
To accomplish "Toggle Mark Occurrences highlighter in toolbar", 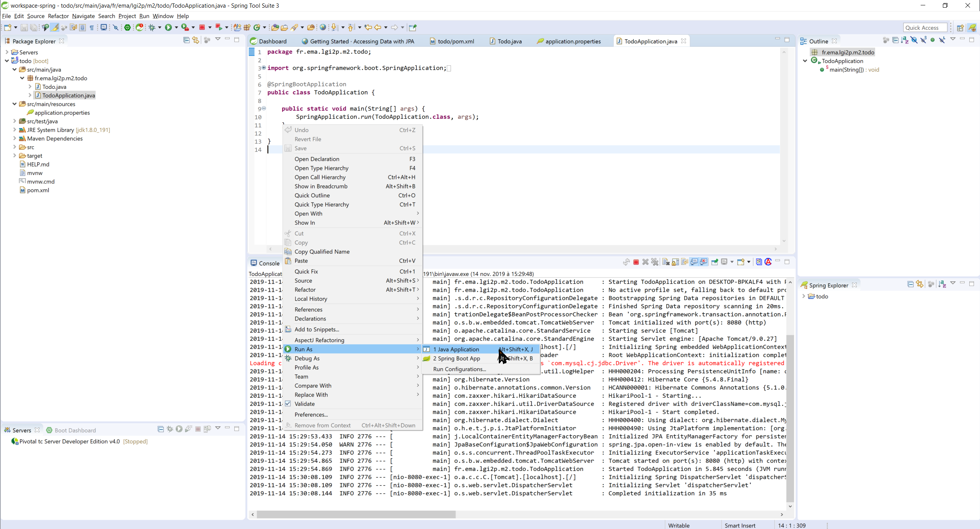I will coord(55,28).
